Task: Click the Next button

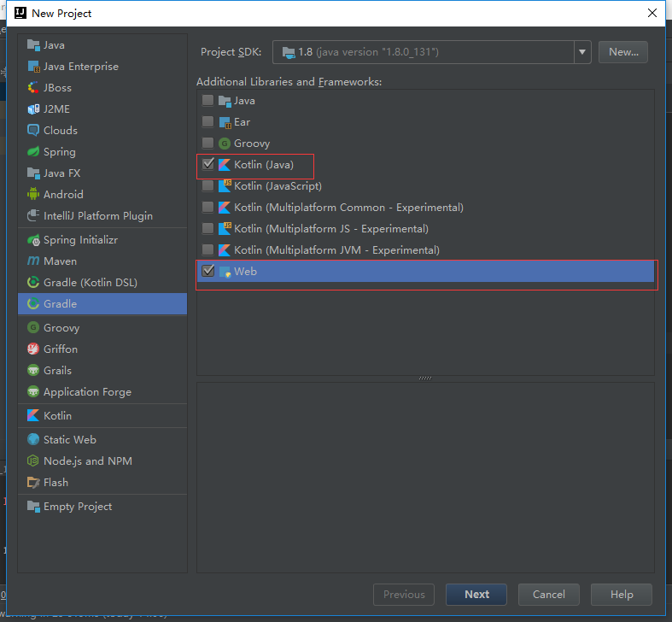Action: click(x=476, y=594)
